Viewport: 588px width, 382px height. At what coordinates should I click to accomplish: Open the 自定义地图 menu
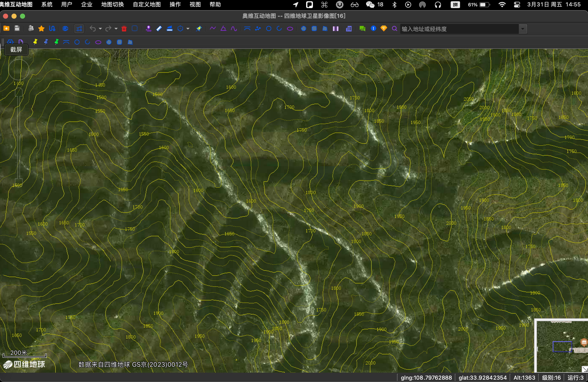[147, 5]
